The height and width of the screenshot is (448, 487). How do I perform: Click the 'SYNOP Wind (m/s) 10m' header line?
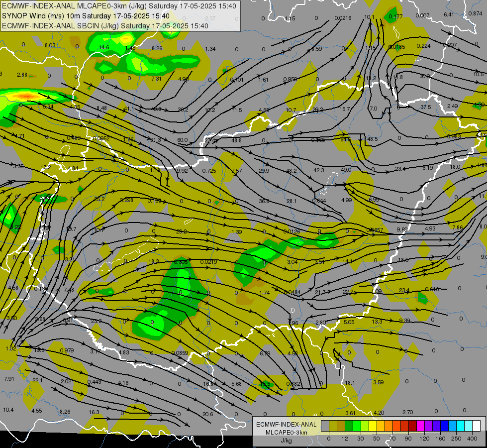click(86, 16)
